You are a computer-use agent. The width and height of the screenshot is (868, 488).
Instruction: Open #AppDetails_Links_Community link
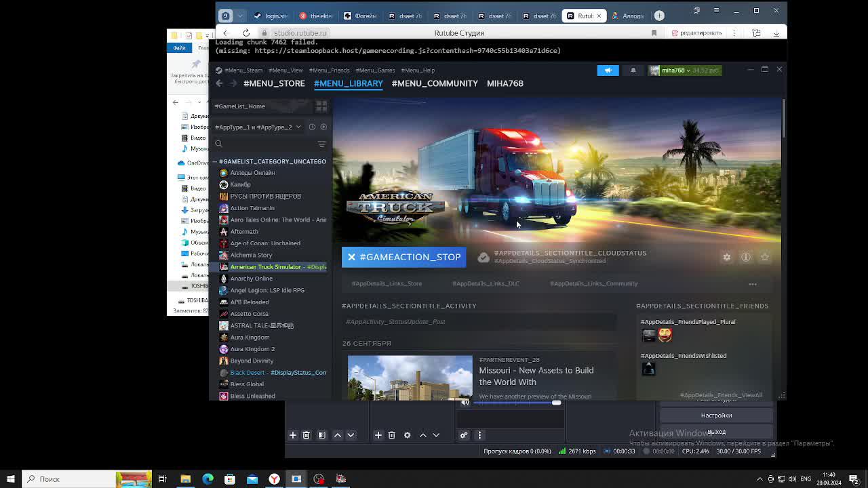coord(593,284)
